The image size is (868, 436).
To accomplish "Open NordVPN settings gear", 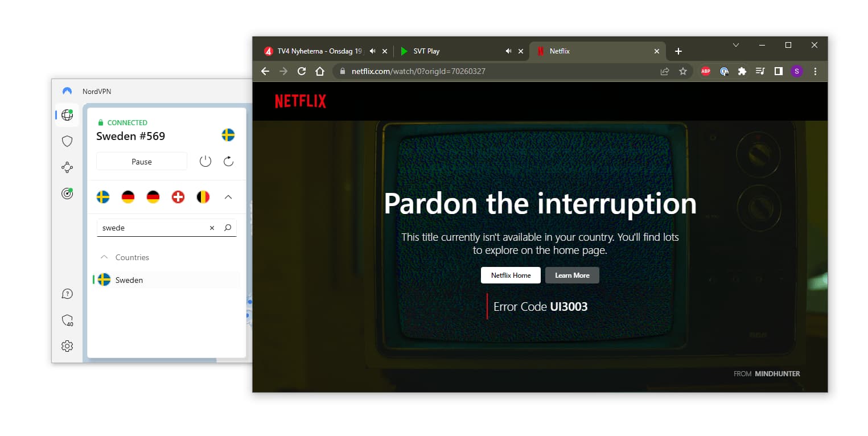I will [67, 345].
